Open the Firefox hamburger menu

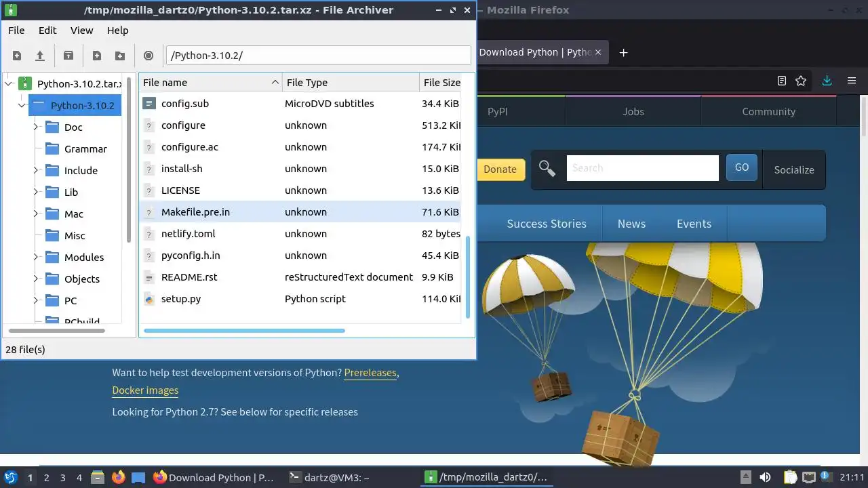(x=852, y=81)
